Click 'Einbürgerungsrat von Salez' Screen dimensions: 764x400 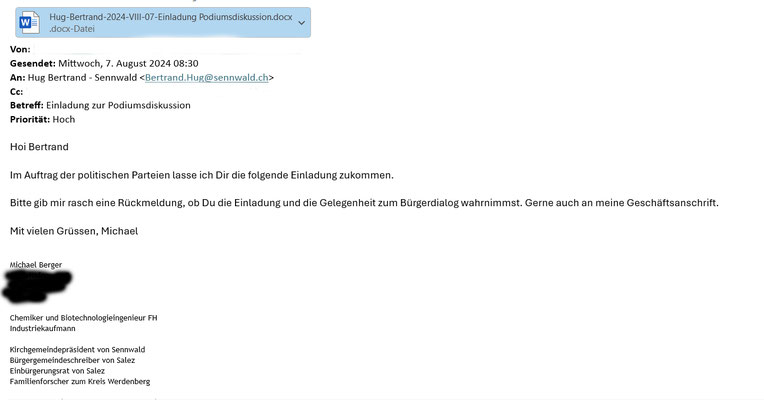[x=57, y=371]
